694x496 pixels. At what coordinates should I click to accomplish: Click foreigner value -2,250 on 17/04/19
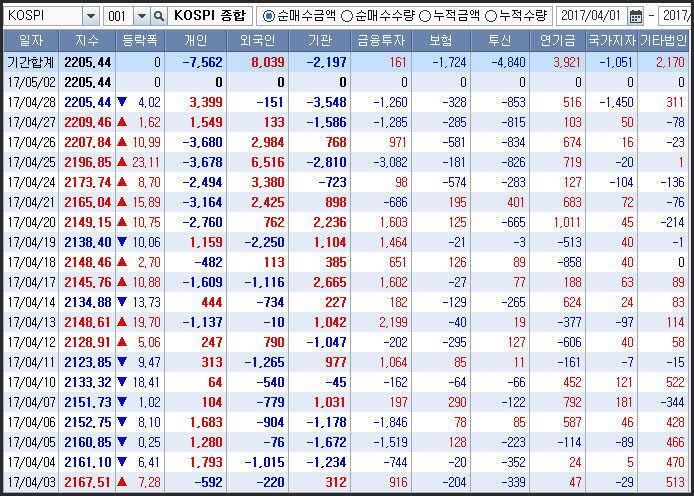[265, 242]
